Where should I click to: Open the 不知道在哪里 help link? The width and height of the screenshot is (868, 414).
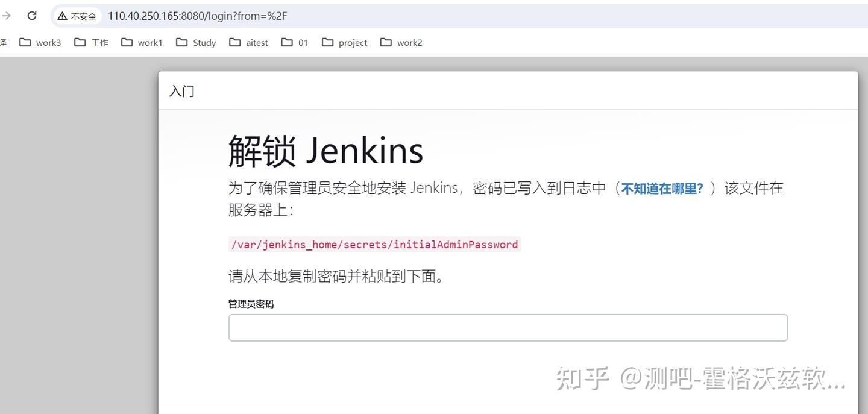coord(661,187)
